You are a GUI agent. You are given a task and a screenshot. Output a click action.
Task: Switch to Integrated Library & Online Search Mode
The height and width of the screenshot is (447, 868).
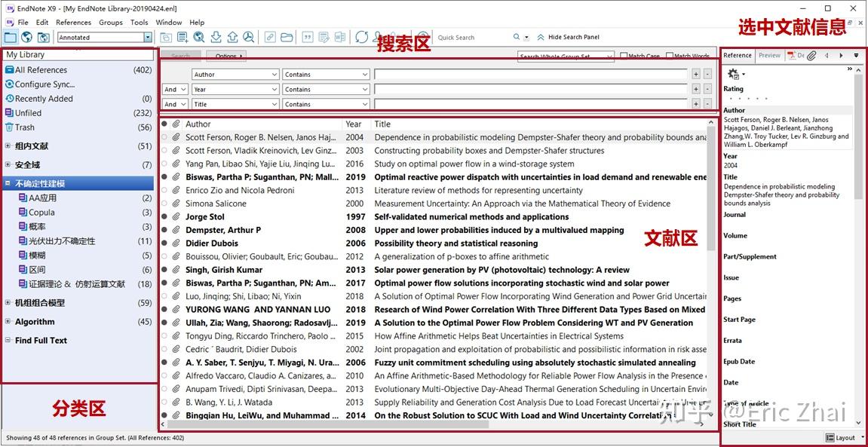point(43,37)
